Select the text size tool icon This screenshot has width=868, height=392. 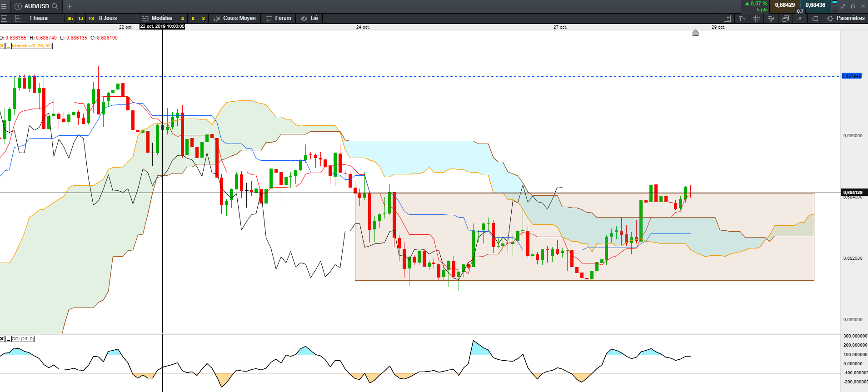point(742,19)
